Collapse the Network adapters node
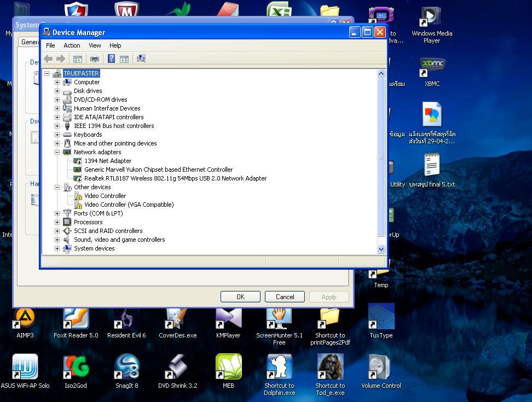 point(57,152)
